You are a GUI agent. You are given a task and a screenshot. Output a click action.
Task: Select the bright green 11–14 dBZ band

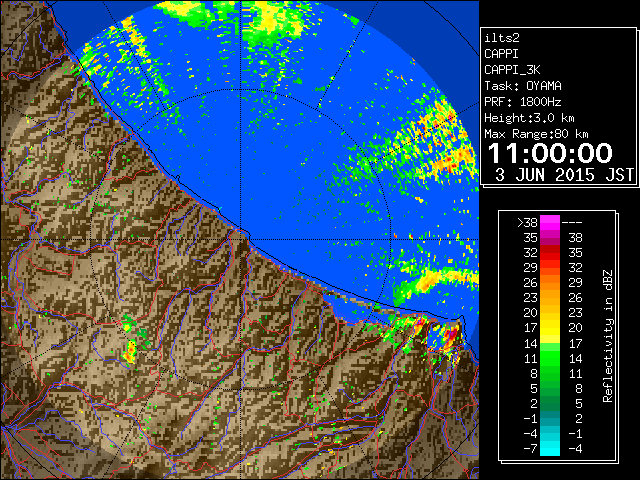point(550,358)
